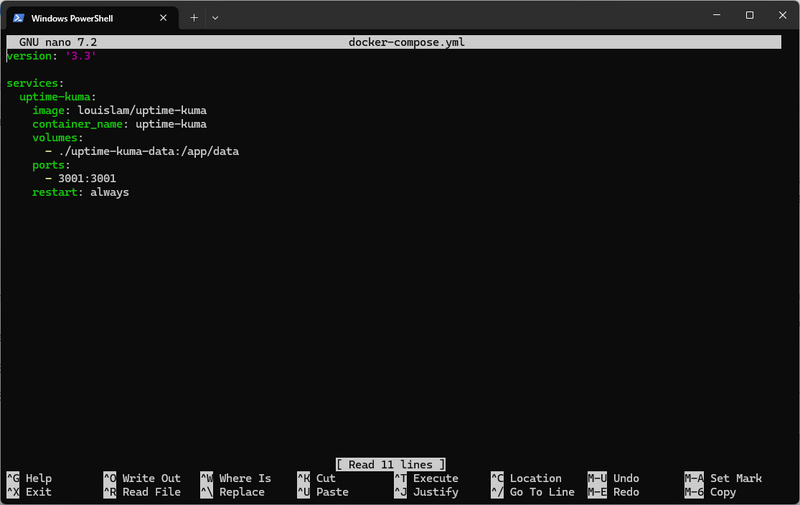Place cursor on the 3001:3001 port mapping
The height and width of the screenshot is (505, 800).
point(87,178)
